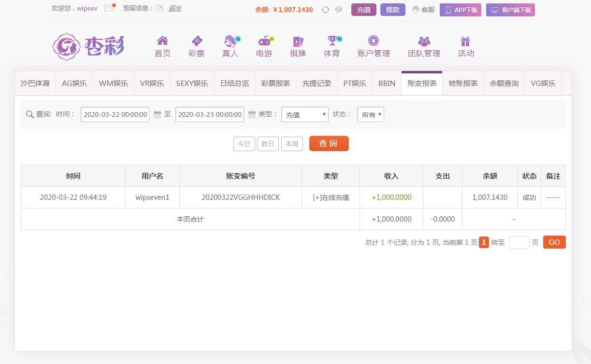Open the 体育 sports trophy icon

332,46
